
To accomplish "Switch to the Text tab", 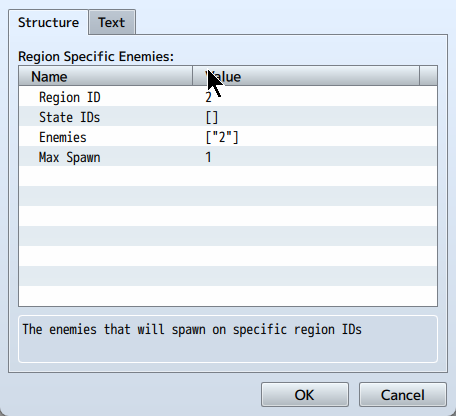I will click(112, 22).
